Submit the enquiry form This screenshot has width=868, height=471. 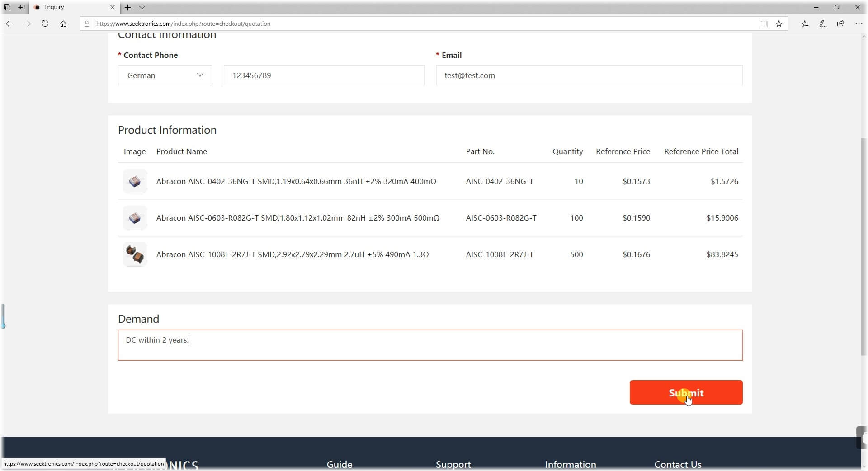[686, 393]
